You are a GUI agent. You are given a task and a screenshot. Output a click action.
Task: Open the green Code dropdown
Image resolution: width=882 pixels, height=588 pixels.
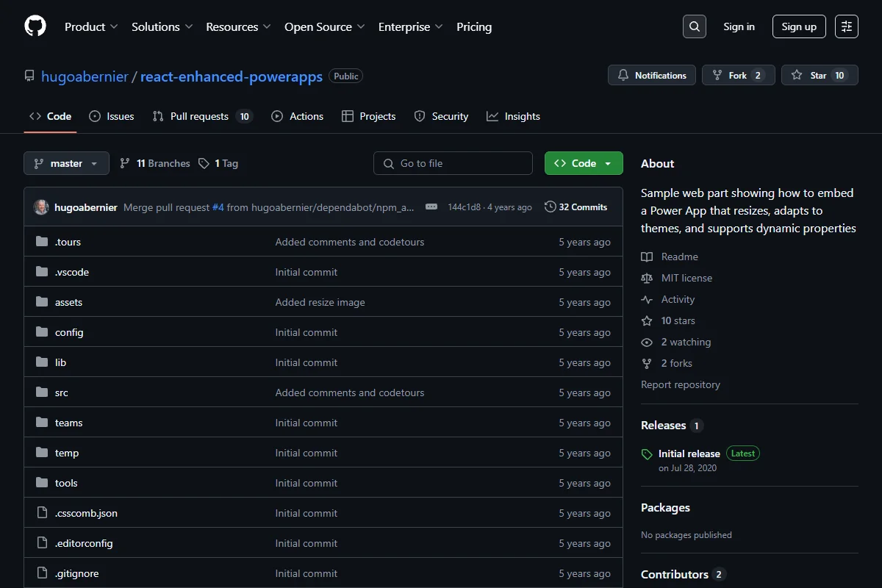584,163
